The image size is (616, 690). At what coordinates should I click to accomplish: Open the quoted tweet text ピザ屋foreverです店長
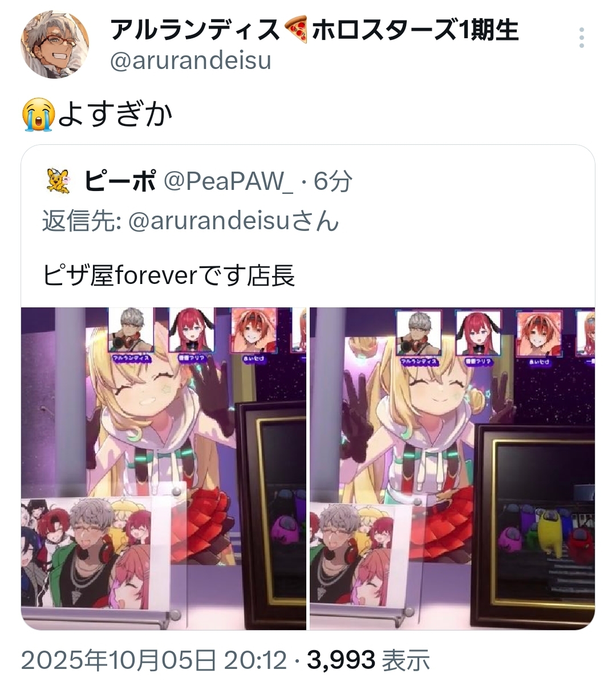coord(169,276)
